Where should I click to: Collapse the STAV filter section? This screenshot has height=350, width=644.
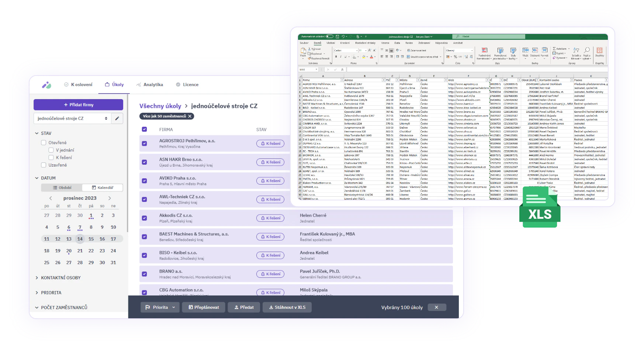(x=37, y=133)
